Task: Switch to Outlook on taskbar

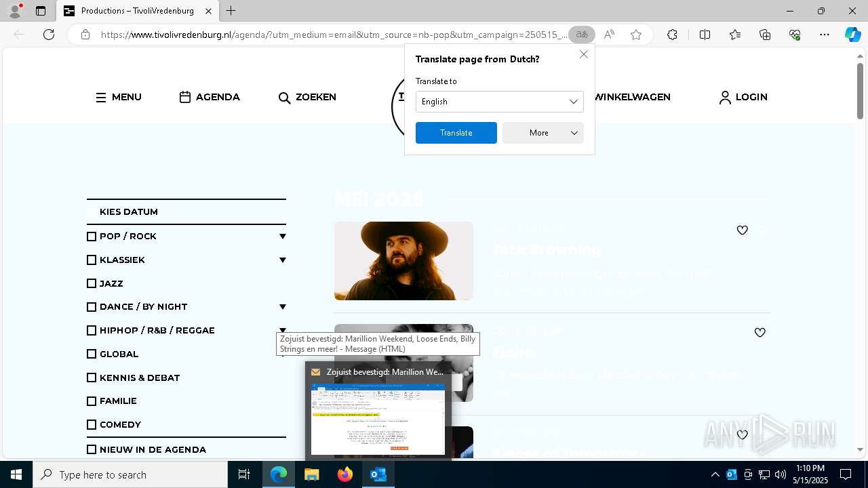Action: pos(378,474)
